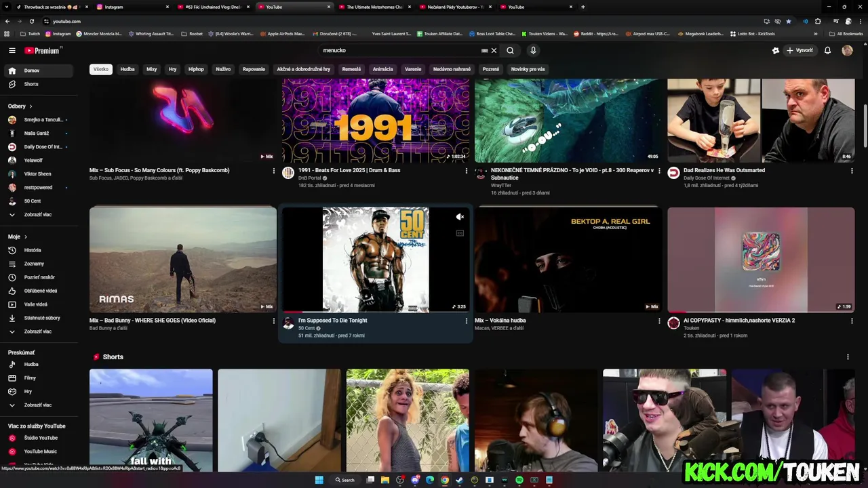Select the Animácia filter chip
868x488 pixels.
382,69
